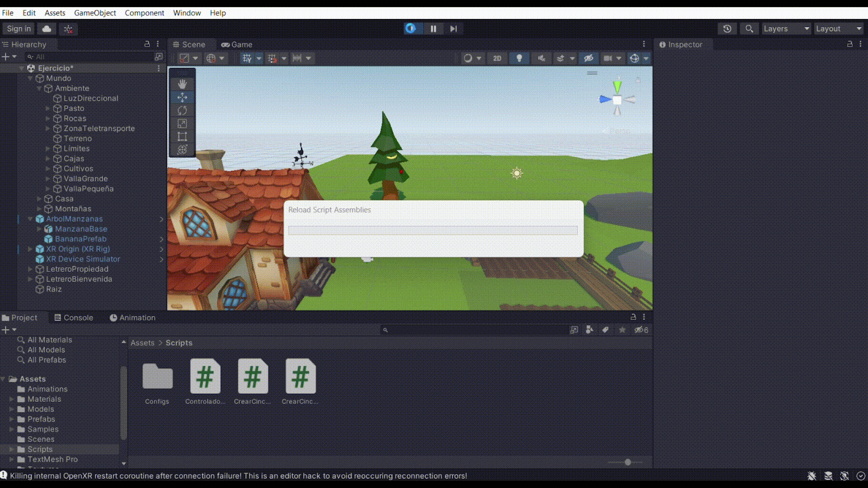Click the Pause button
The height and width of the screenshot is (488, 868).
point(433,29)
